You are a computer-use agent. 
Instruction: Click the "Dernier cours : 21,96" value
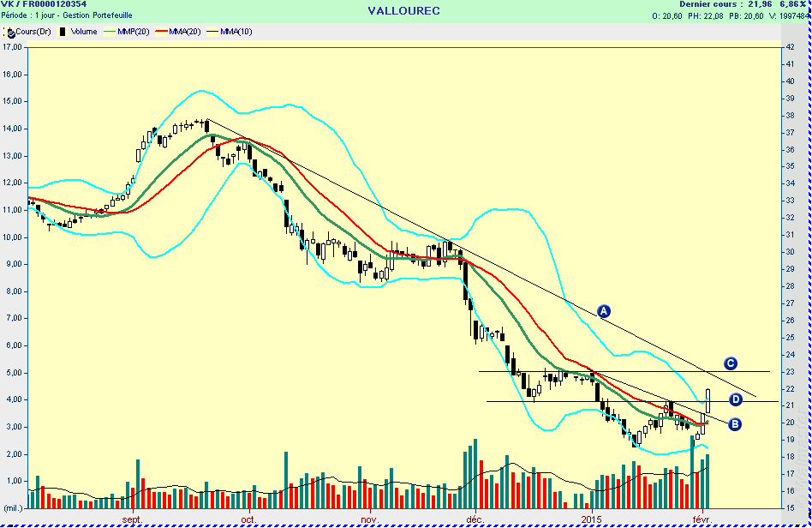pyautogui.click(x=726, y=4)
